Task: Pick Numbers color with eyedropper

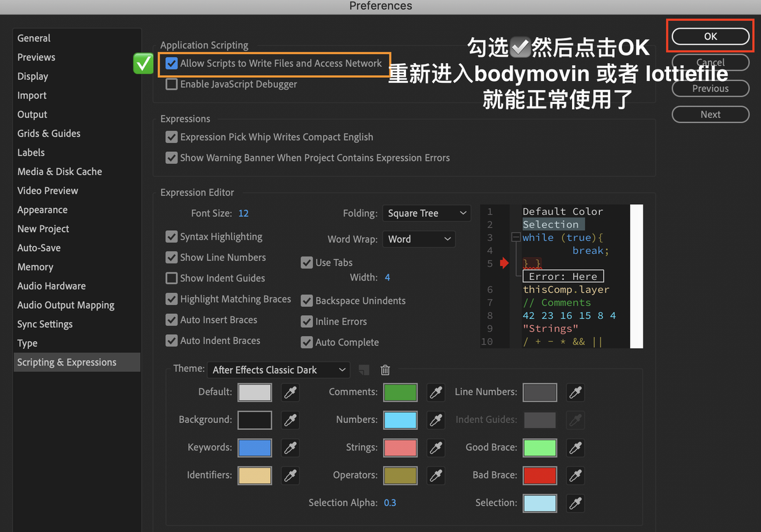Action: (436, 420)
